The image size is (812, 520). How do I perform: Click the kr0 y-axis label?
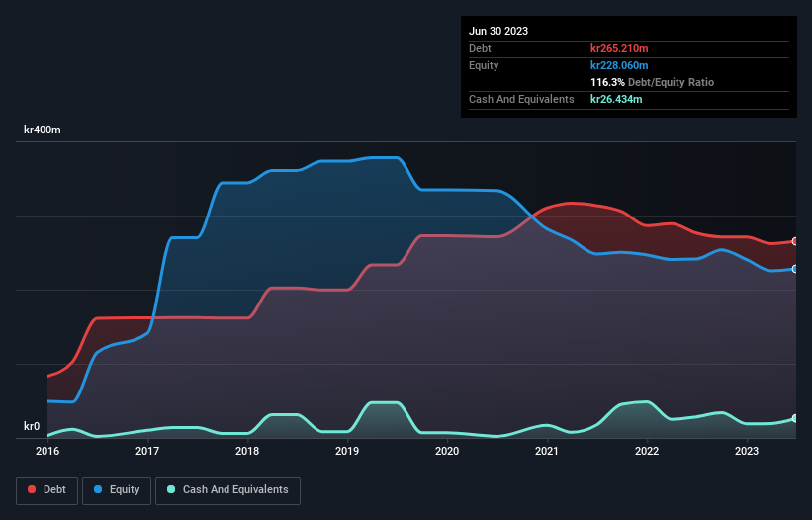32,426
